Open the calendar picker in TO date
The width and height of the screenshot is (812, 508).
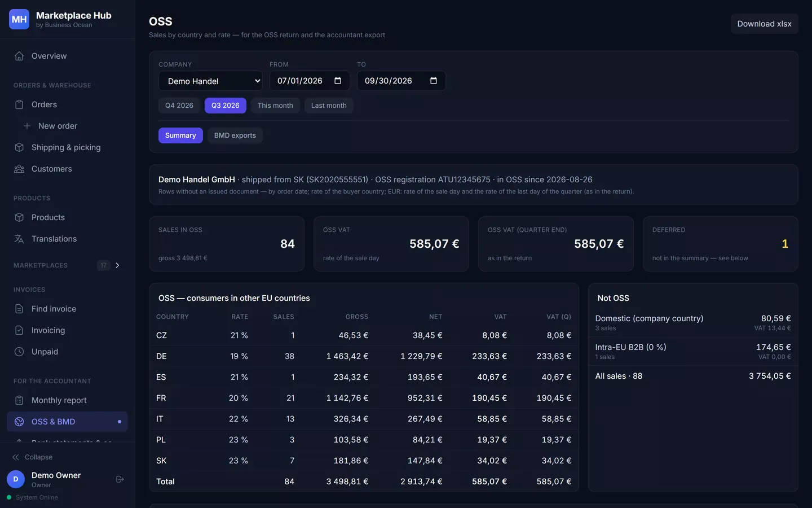[x=434, y=81]
